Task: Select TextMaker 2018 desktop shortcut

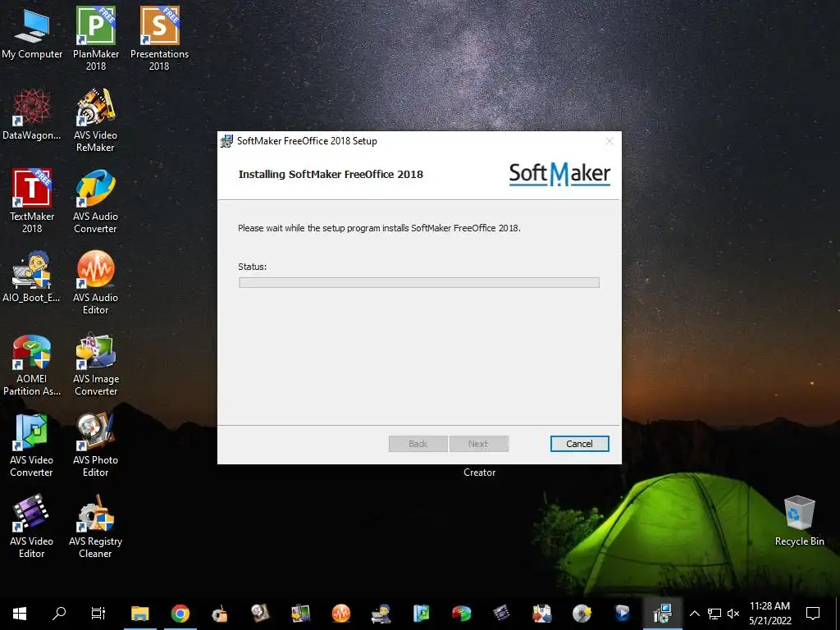Action: click(32, 201)
